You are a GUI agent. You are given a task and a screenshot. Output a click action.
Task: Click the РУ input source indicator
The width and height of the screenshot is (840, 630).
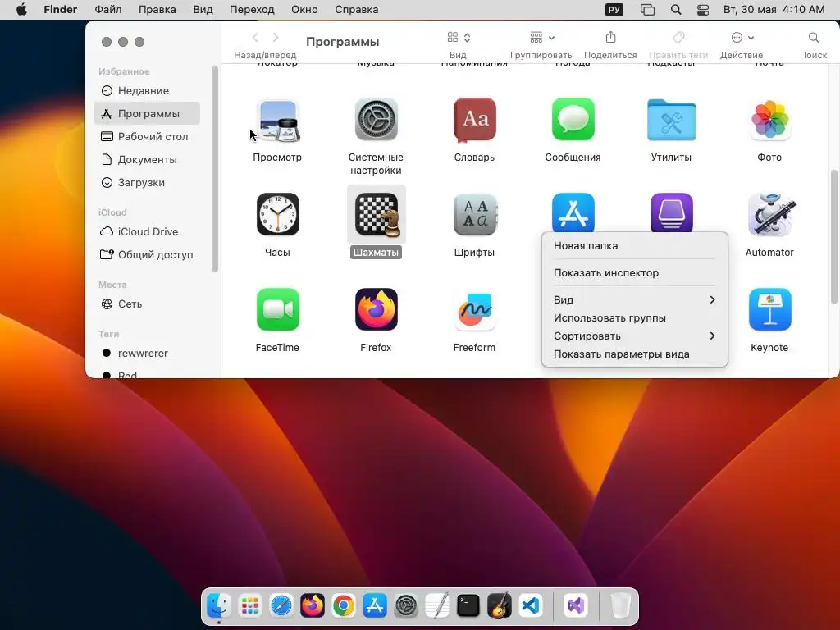click(614, 10)
